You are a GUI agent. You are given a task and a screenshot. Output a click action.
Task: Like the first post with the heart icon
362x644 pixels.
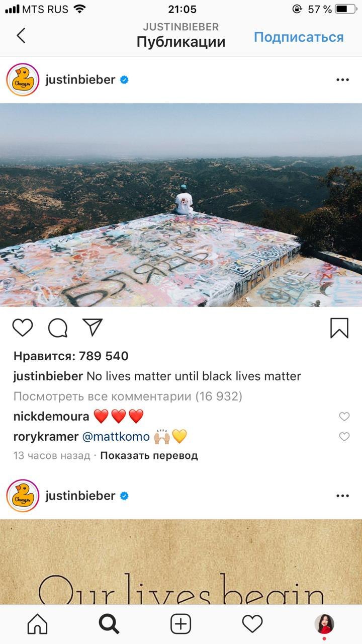[x=23, y=328]
